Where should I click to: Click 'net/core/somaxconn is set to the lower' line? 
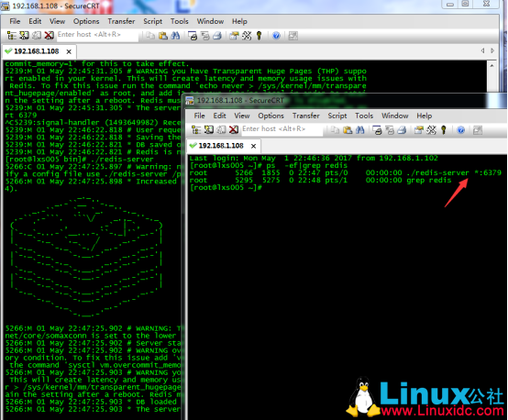91,336
